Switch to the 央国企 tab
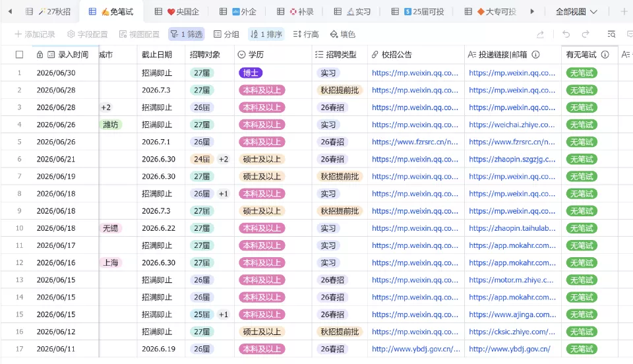Image resolution: width=633 pixels, height=364 pixels. pos(177,12)
